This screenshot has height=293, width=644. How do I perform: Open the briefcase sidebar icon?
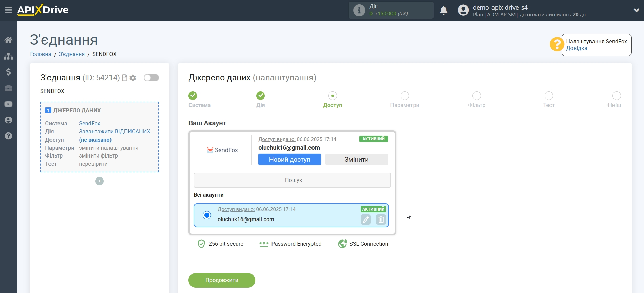pos(8,88)
